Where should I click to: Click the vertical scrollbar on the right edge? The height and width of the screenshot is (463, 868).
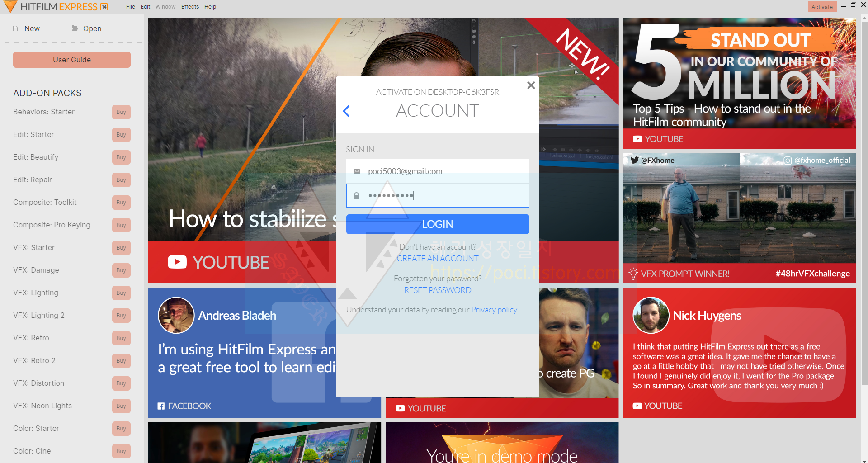point(864,203)
